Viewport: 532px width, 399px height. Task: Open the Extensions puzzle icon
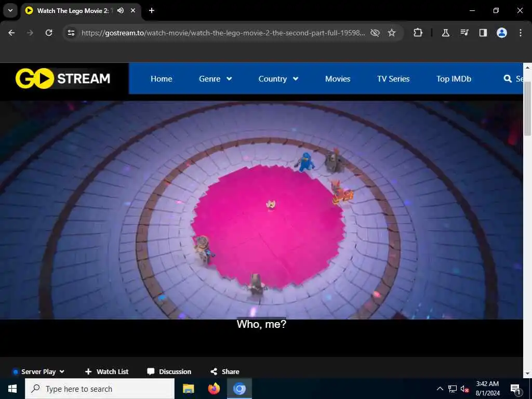[418, 33]
